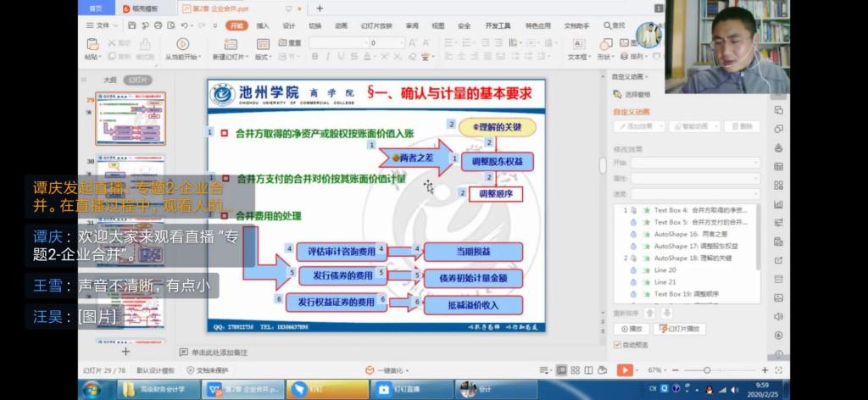The height and width of the screenshot is (400, 868).
Task: Insert a 文本框 text box
Action: pos(577,44)
